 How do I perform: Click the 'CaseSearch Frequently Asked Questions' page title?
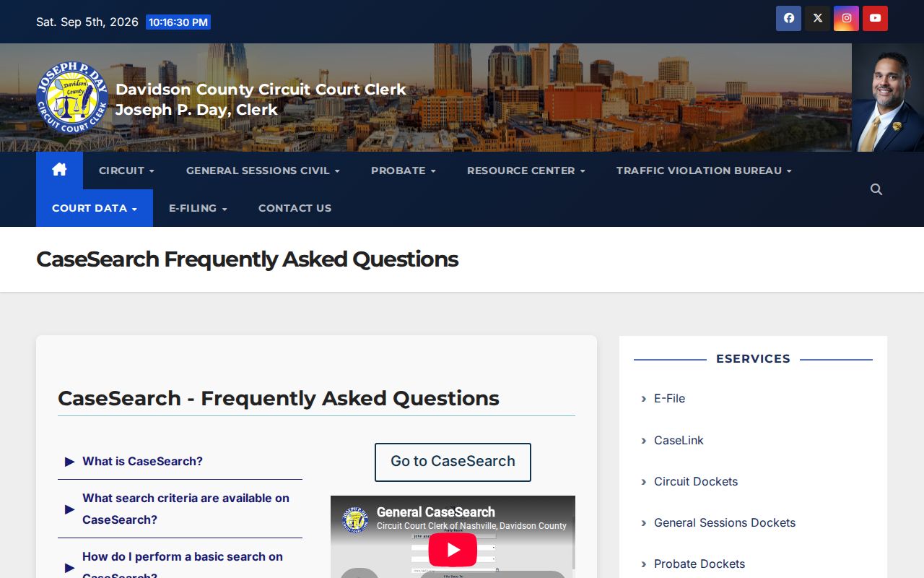point(248,259)
